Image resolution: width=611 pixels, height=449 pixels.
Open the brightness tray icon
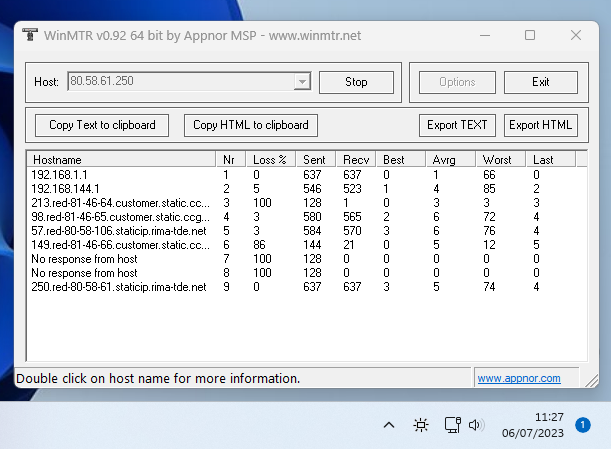(421, 425)
